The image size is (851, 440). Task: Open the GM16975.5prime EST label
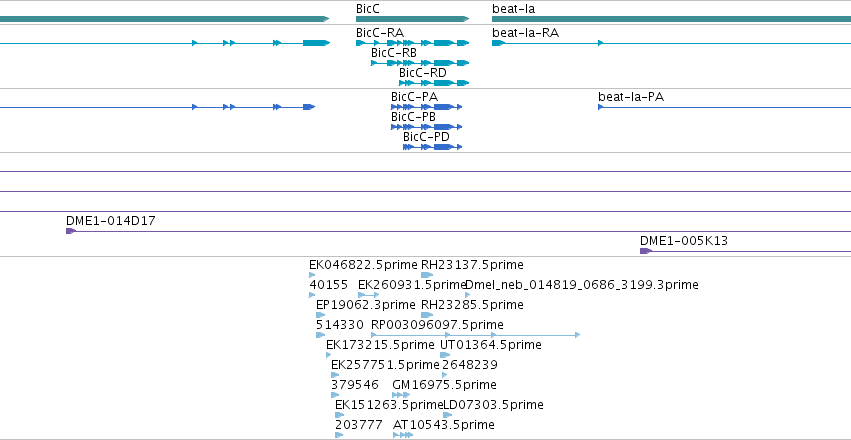tap(444, 385)
